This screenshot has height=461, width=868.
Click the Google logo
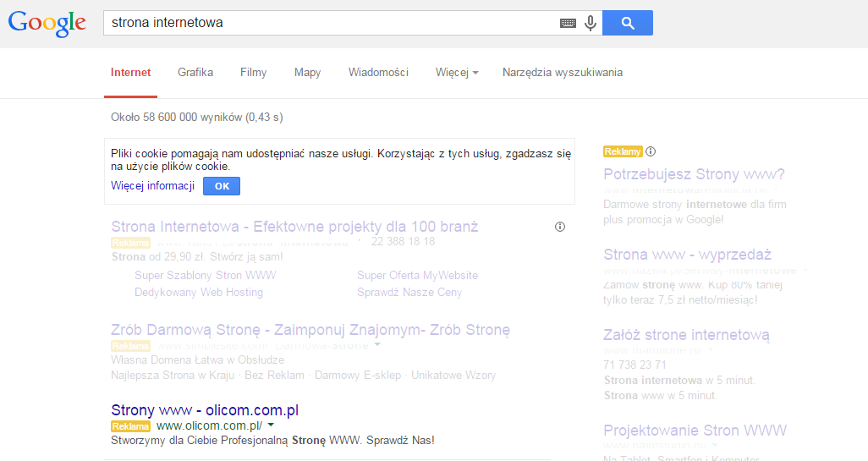click(x=47, y=23)
